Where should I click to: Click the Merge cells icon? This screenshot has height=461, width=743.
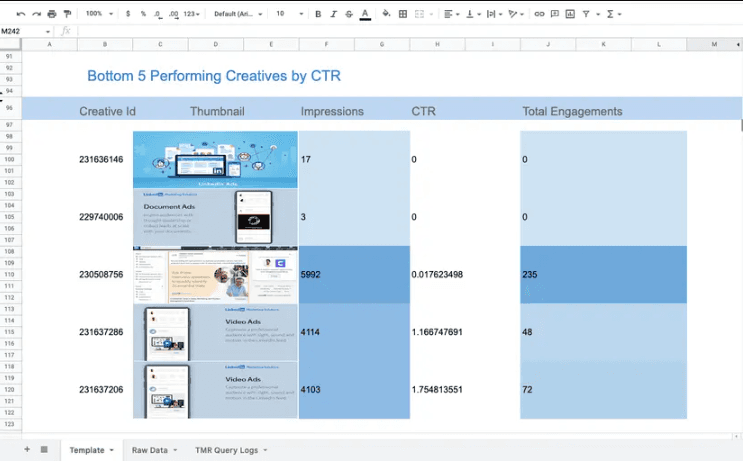[x=419, y=14]
